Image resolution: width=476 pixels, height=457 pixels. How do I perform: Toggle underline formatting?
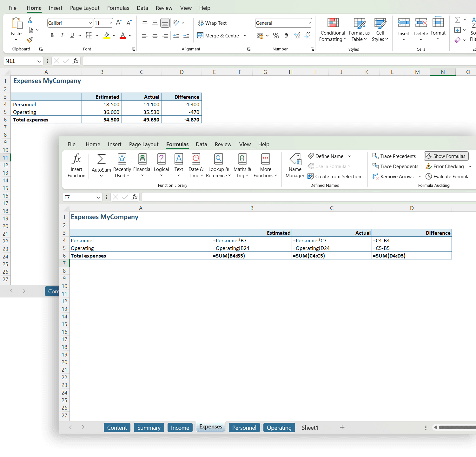[x=72, y=35]
